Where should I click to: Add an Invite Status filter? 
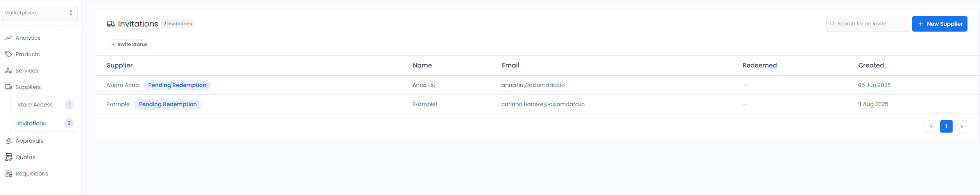tap(129, 44)
